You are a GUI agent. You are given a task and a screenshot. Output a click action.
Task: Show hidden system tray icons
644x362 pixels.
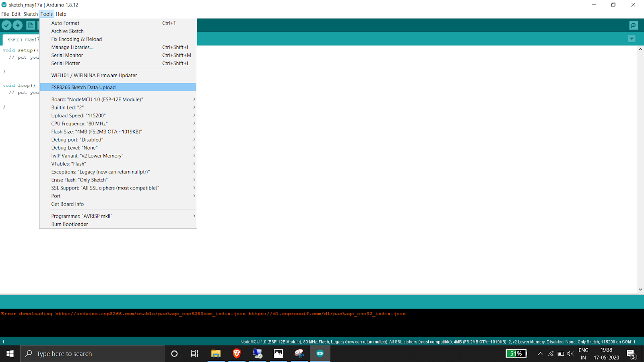[x=541, y=354]
